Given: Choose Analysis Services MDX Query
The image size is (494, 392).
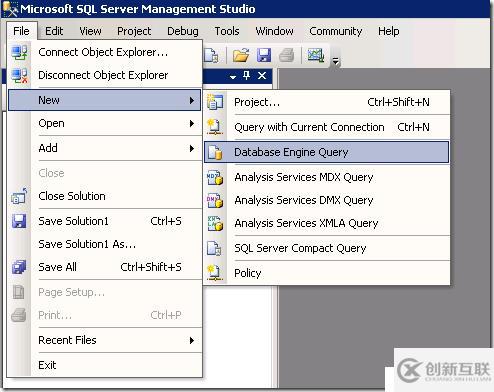Looking at the screenshot, I should 327,177.
